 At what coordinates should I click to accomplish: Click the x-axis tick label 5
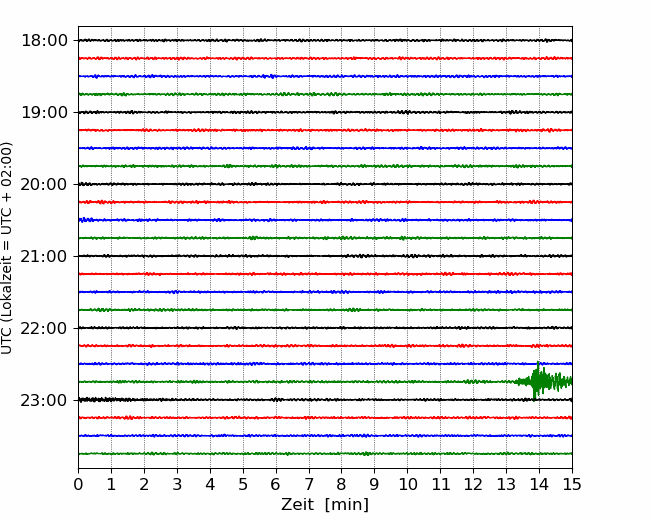243,484
